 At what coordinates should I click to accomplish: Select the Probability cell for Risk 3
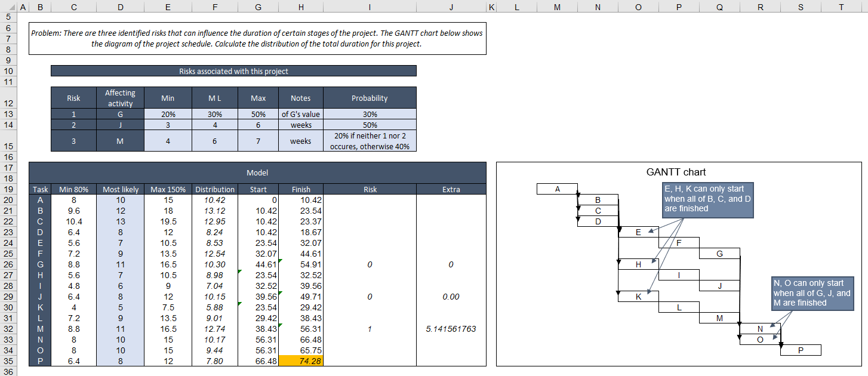(x=370, y=141)
